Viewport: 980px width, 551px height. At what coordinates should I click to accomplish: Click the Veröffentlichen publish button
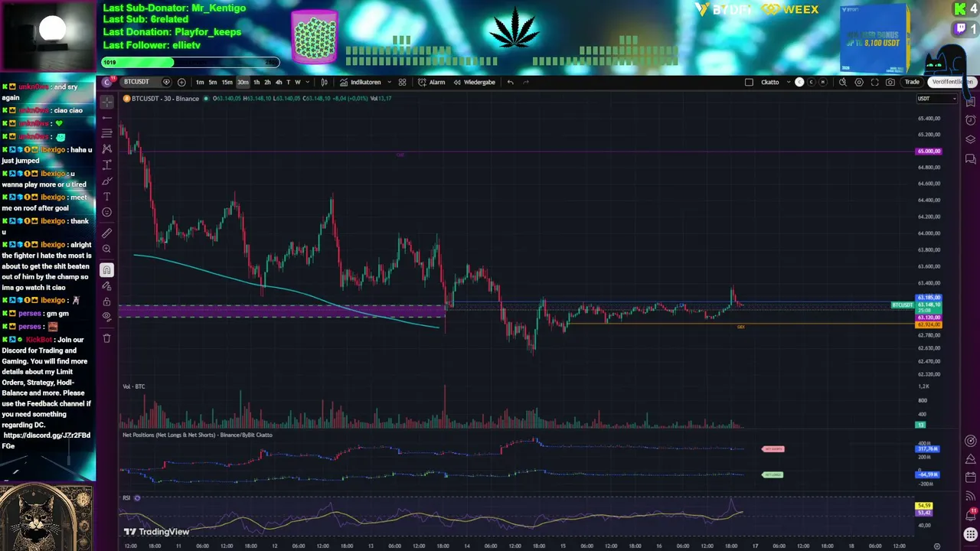(951, 82)
